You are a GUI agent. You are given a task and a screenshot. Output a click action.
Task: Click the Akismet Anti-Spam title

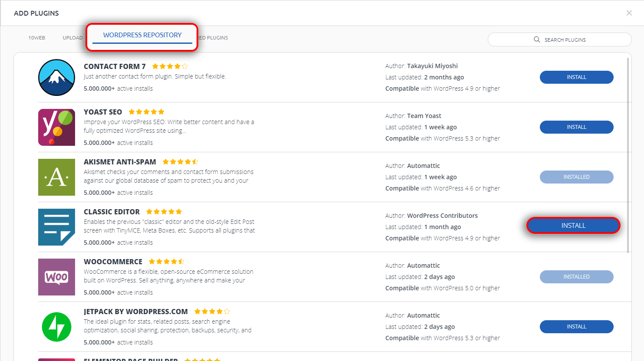120,162
